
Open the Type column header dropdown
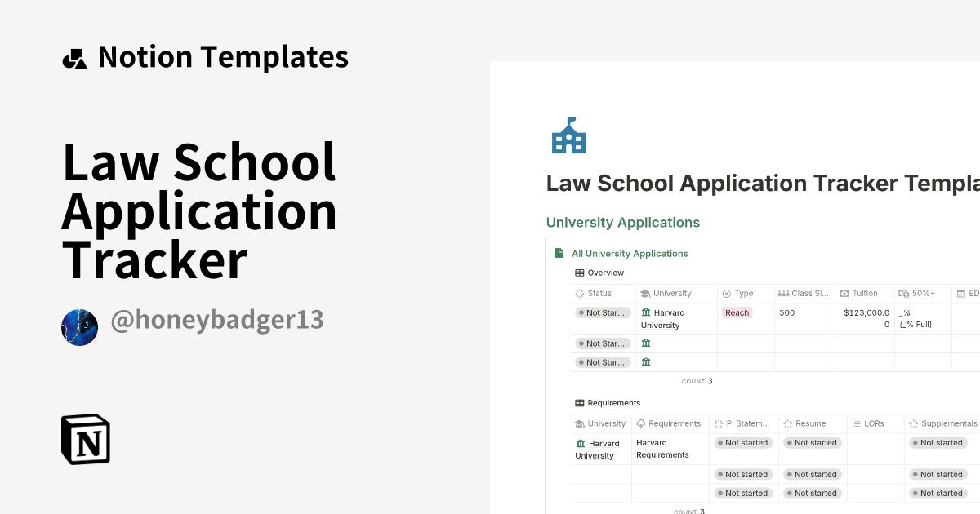point(737,293)
